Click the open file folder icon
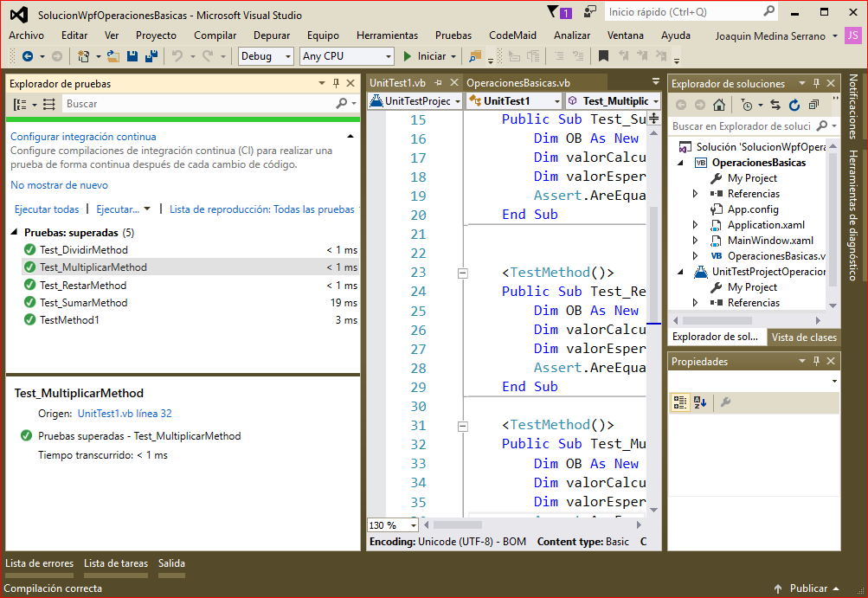This screenshot has height=598, width=868. (x=113, y=56)
